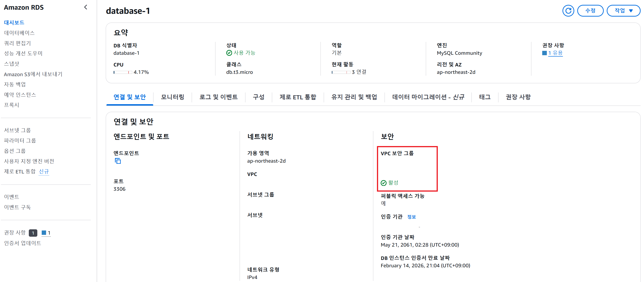Go to 데이터베이스 in sidebar

click(x=19, y=33)
